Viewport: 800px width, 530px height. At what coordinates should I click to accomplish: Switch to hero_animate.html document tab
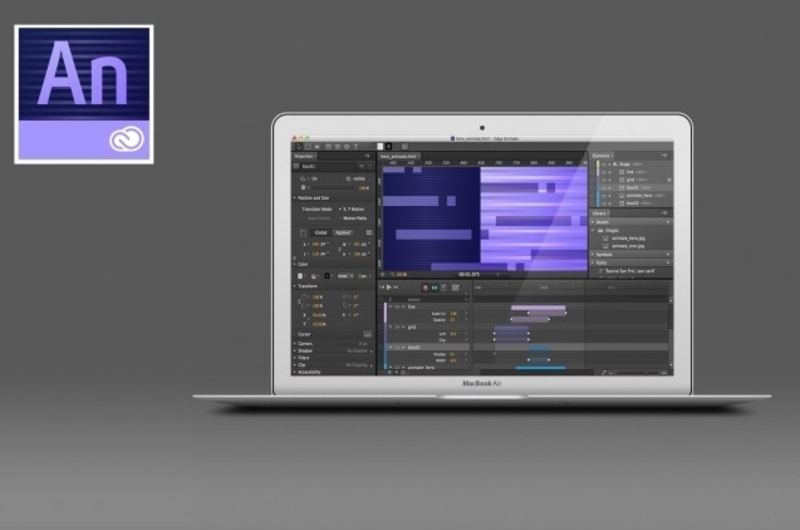399,156
